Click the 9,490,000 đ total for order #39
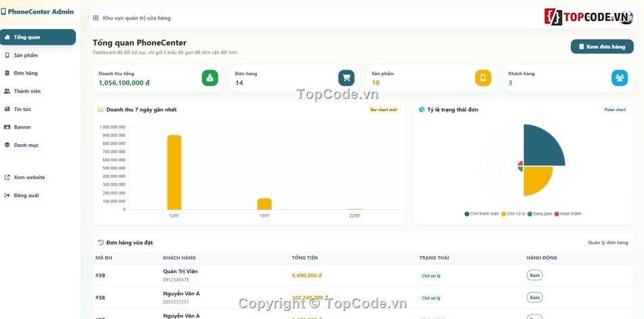This screenshot has height=319, width=644. tap(307, 276)
